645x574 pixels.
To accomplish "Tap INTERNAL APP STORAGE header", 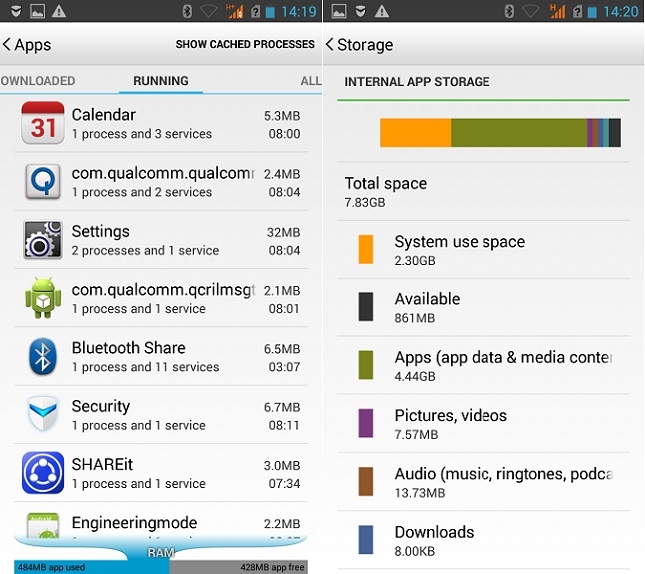I will point(417,82).
